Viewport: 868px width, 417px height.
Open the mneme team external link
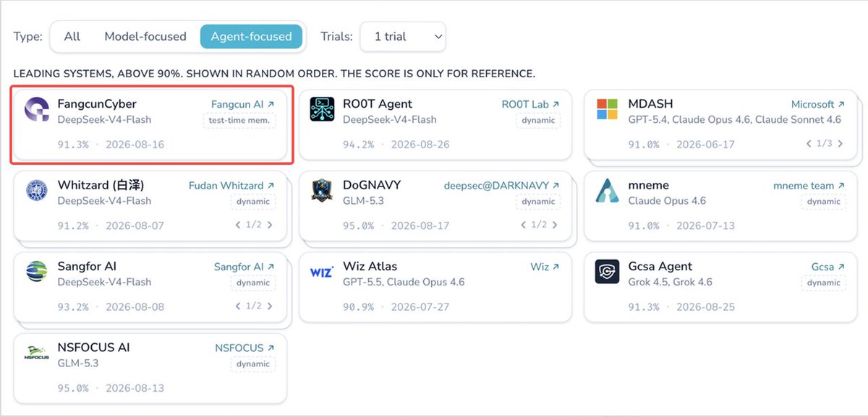(809, 186)
